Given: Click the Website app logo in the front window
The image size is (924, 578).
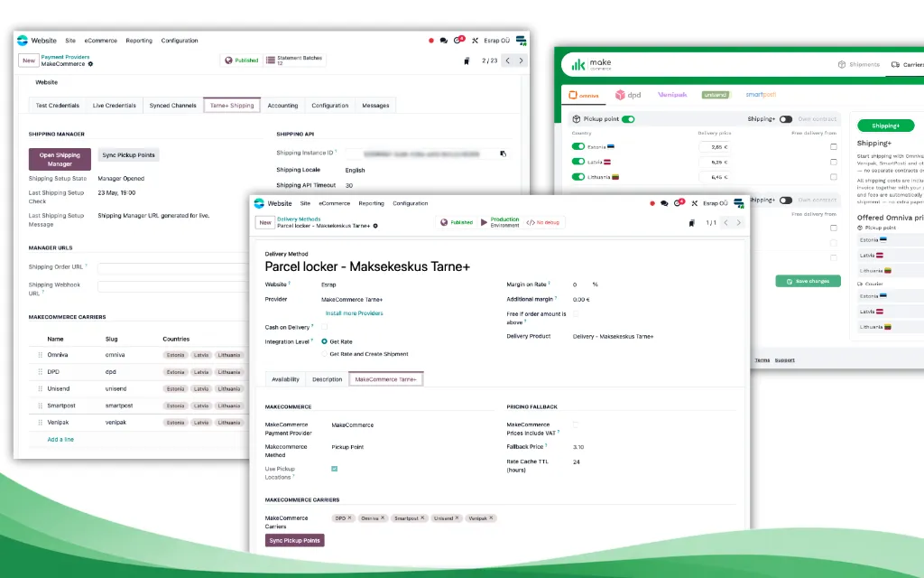Looking at the screenshot, I should [259, 203].
